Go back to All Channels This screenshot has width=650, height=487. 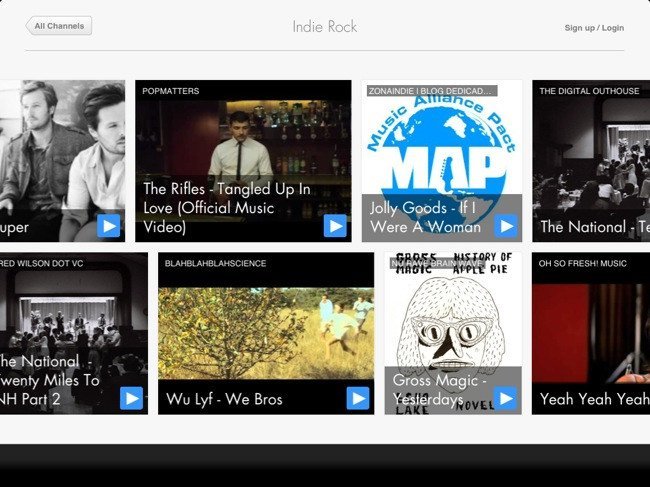point(58,26)
